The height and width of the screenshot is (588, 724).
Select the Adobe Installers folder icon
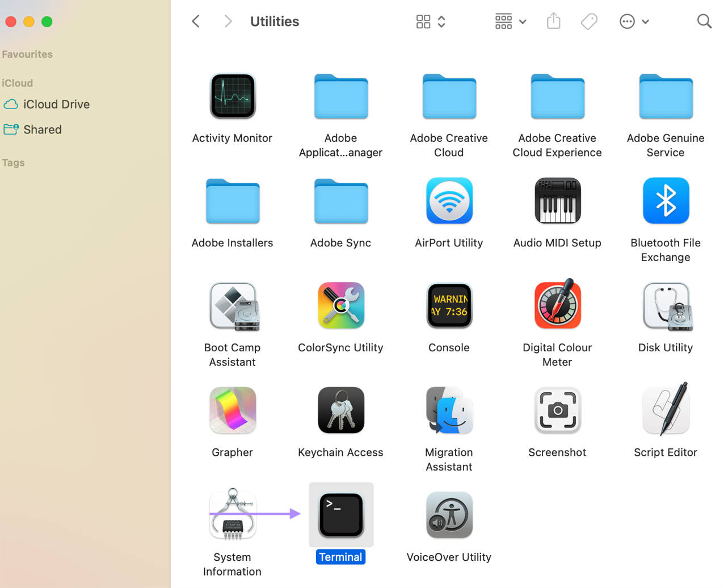pos(233,201)
